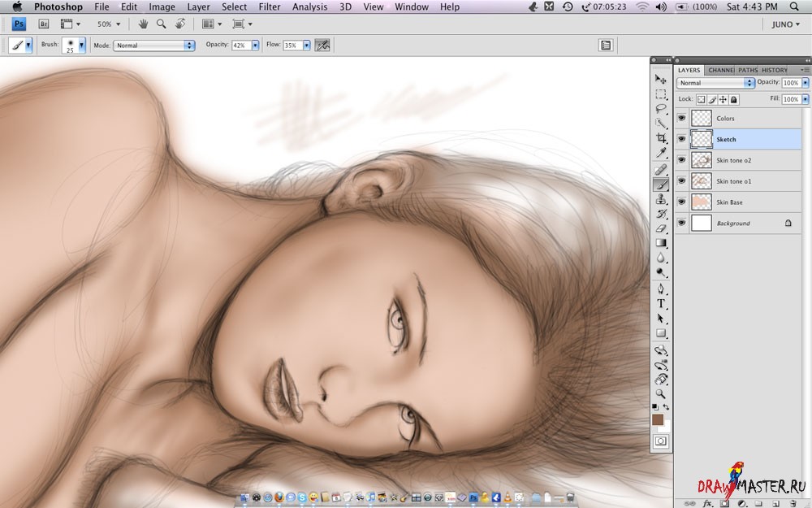Open the Screen Mode dropdown
812x508 pixels.
pos(242,24)
